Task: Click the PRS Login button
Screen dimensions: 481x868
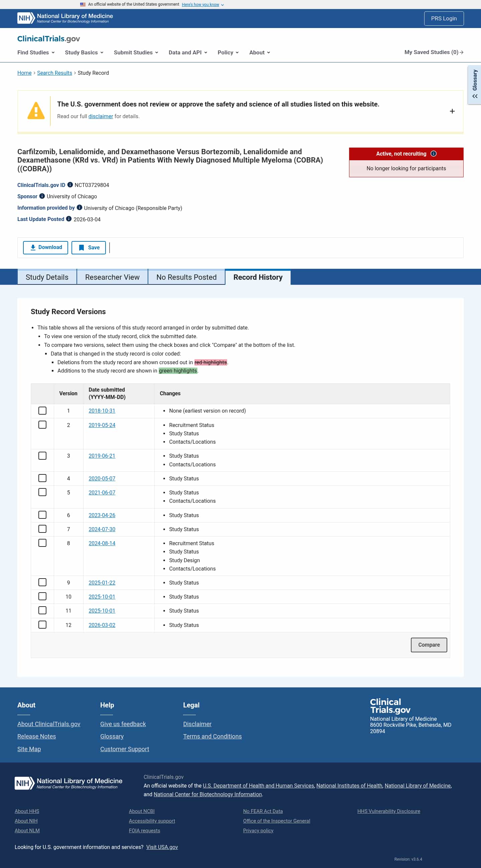Action: point(444,19)
